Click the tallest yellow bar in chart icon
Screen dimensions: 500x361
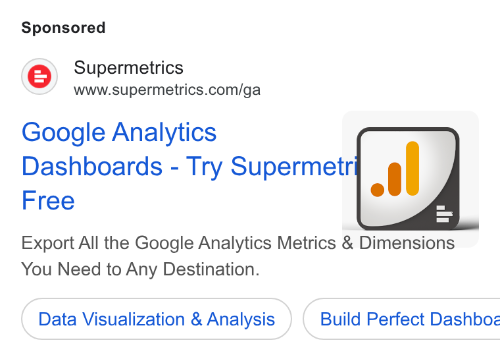coord(412,168)
